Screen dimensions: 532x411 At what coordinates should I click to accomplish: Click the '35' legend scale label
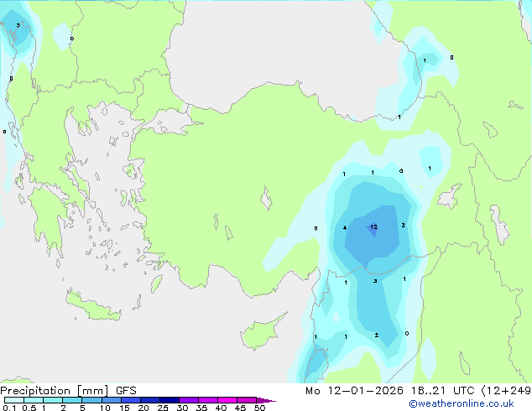point(201,408)
